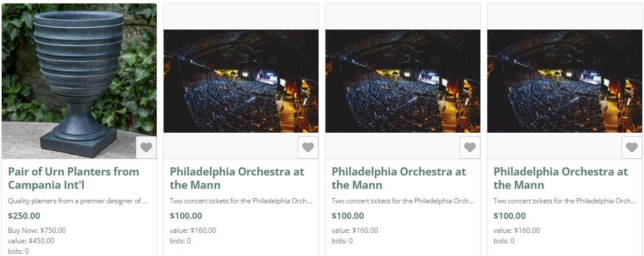Click rightmost 'Two concert tickets' description text

[x=565, y=201]
